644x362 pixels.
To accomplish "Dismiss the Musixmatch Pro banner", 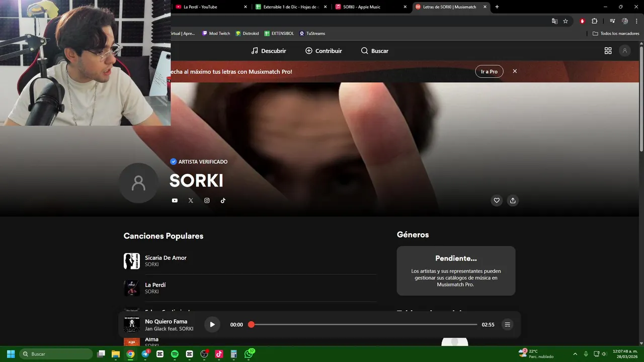I will pyautogui.click(x=515, y=71).
